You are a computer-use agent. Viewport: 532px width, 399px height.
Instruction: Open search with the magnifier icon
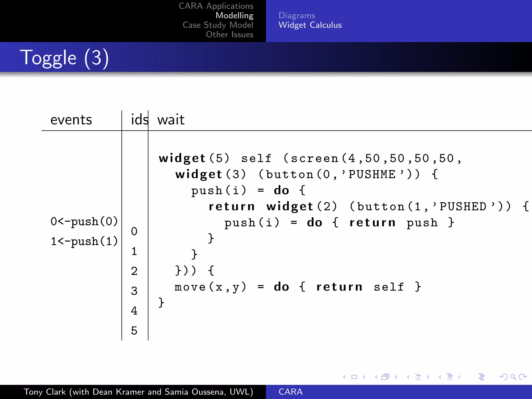point(513,377)
